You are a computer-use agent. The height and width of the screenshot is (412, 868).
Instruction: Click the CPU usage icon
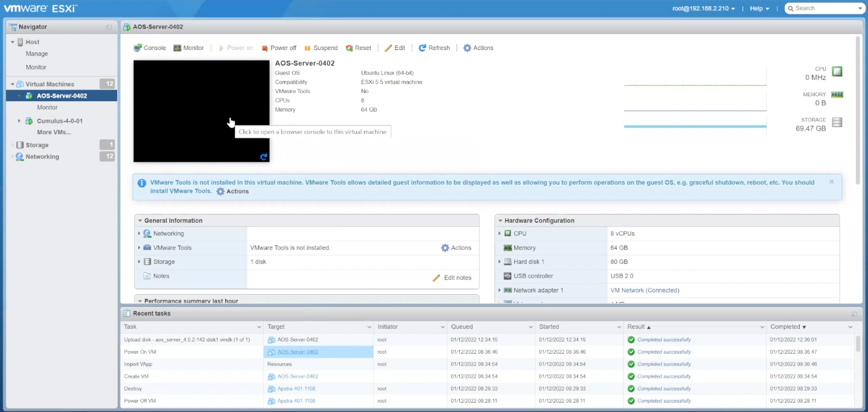tap(837, 71)
